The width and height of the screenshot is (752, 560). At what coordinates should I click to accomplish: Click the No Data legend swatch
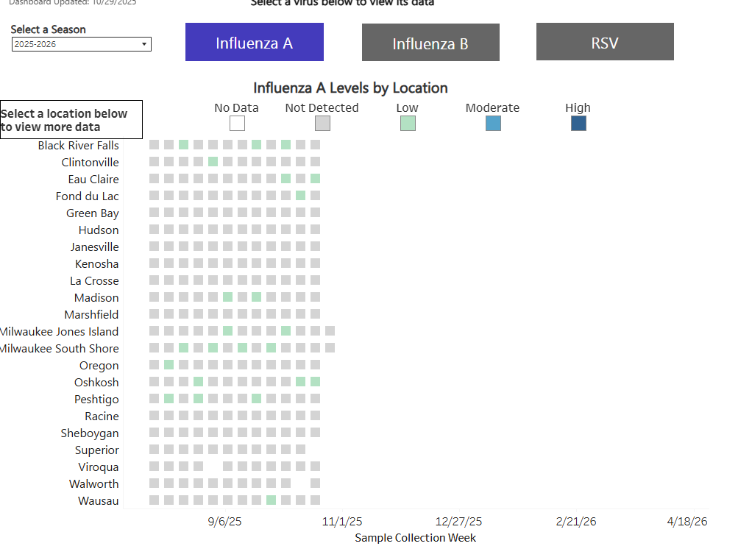[237, 123]
